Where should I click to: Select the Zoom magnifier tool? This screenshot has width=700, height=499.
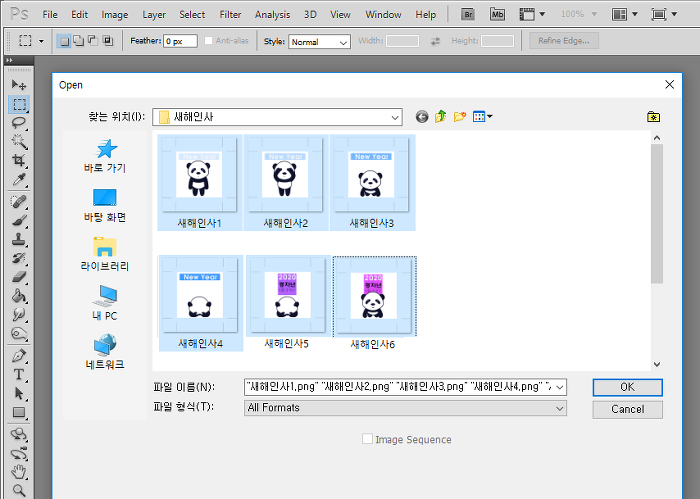click(18, 491)
